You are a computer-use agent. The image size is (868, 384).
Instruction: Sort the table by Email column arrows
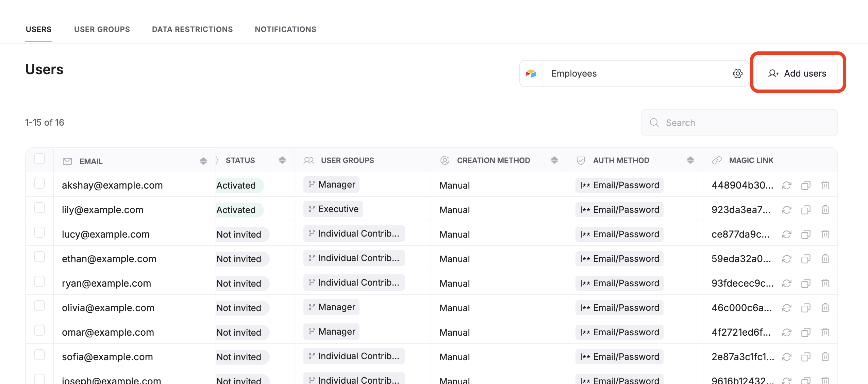pos(203,161)
